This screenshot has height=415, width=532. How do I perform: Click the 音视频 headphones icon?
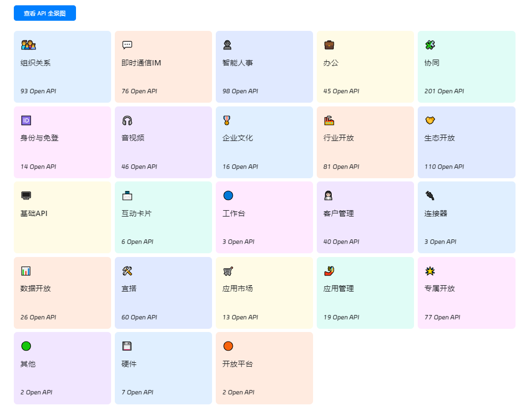pos(127,120)
